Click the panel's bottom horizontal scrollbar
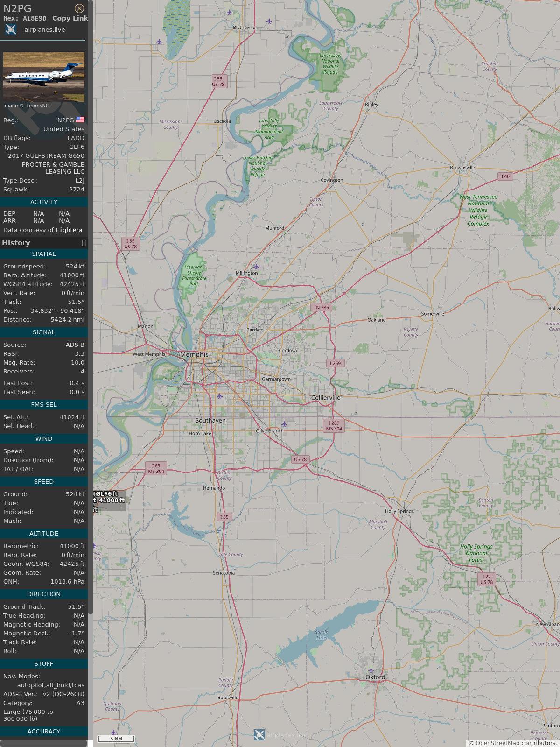Screen dimensions: 560x747 (44, 743)
